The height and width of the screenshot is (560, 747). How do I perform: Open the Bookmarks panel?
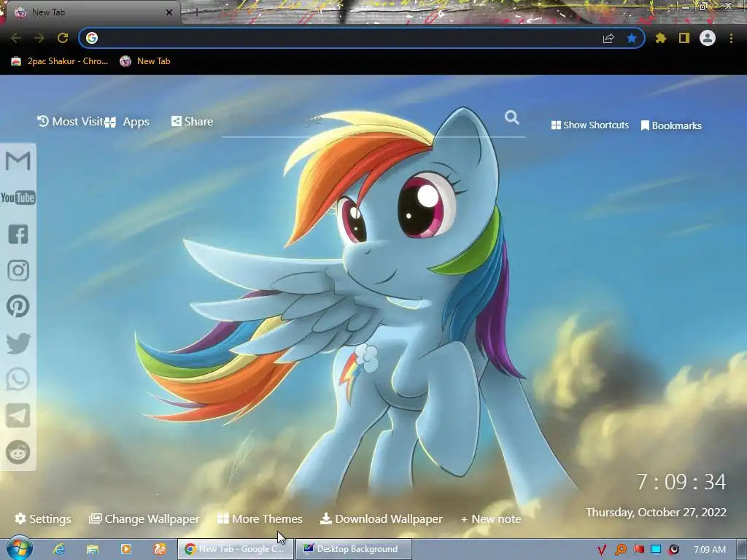(x=671, y=125)
